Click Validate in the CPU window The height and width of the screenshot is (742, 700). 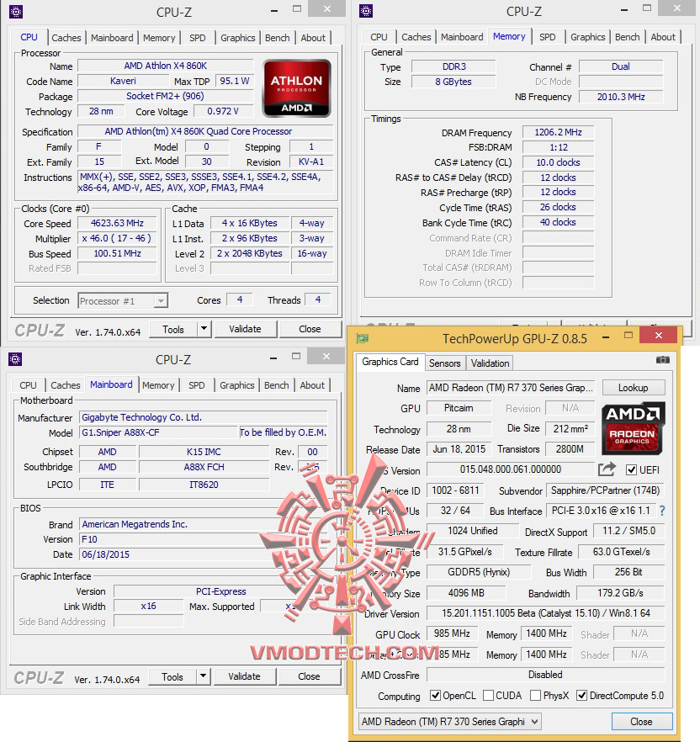245,329
